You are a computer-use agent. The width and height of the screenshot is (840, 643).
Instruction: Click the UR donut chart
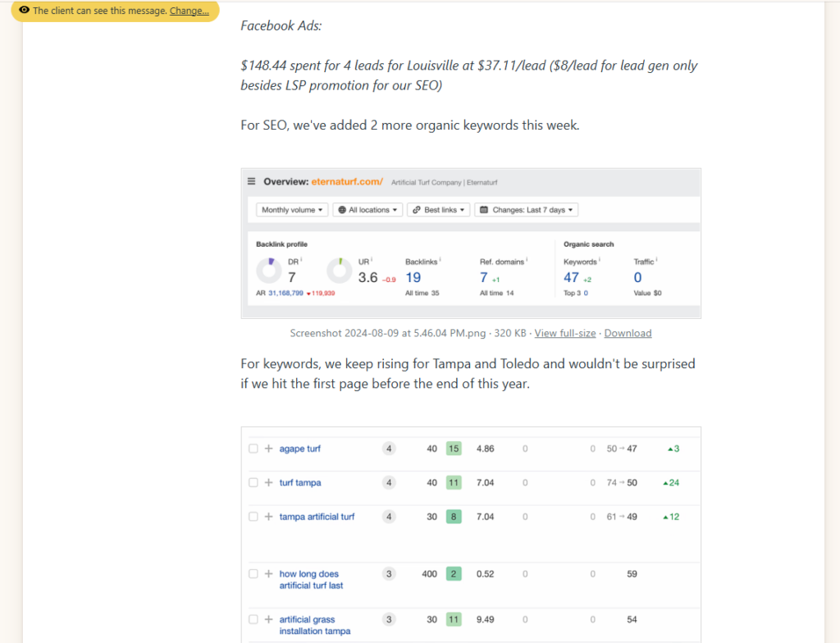click(x=340, y=271)
